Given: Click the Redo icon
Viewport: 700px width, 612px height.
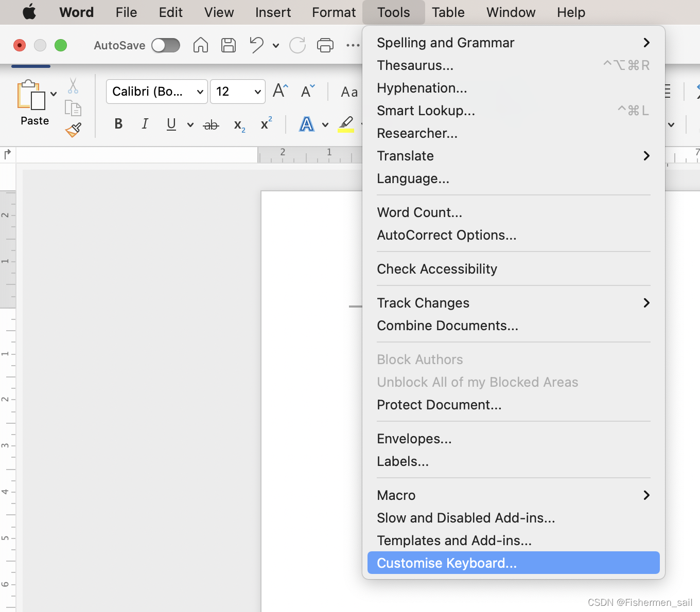Looking at the screenshot, I should point(297,45).
